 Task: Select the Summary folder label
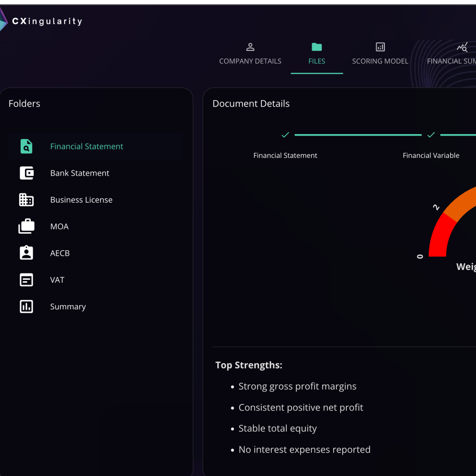click(68, 307)
